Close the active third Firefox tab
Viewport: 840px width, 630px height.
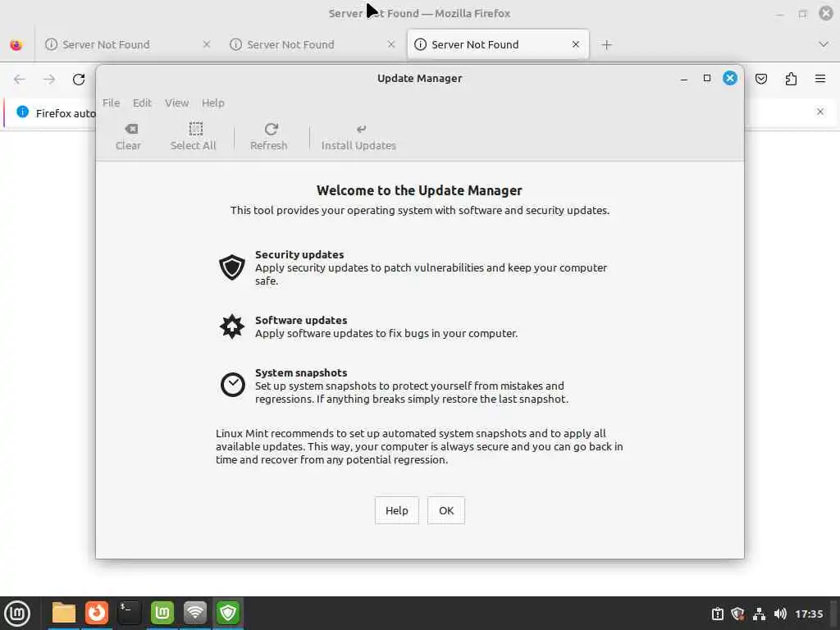point(575,44)
